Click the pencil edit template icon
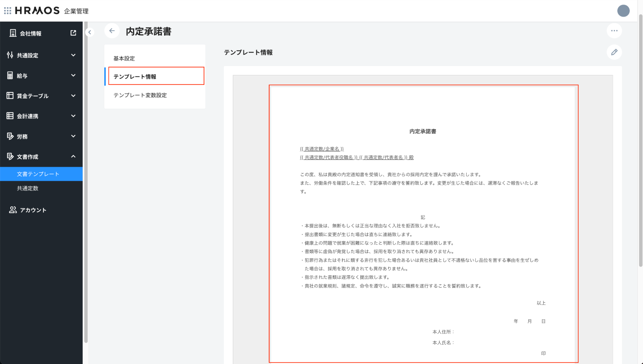Image resolution: width=643 pixels, height=364 pixels. pos(614,52)
